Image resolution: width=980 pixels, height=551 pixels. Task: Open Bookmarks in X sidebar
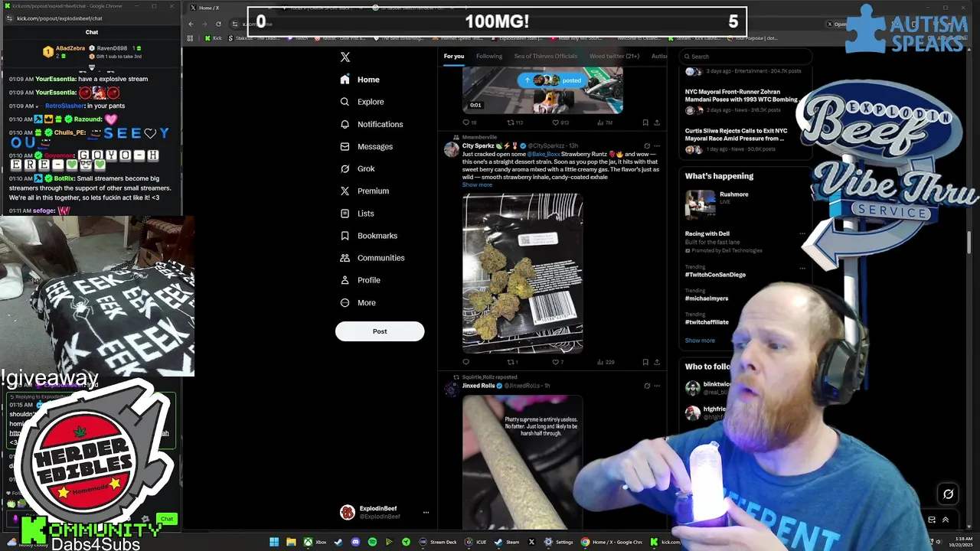pyautogui.click(x=368, y=236)
